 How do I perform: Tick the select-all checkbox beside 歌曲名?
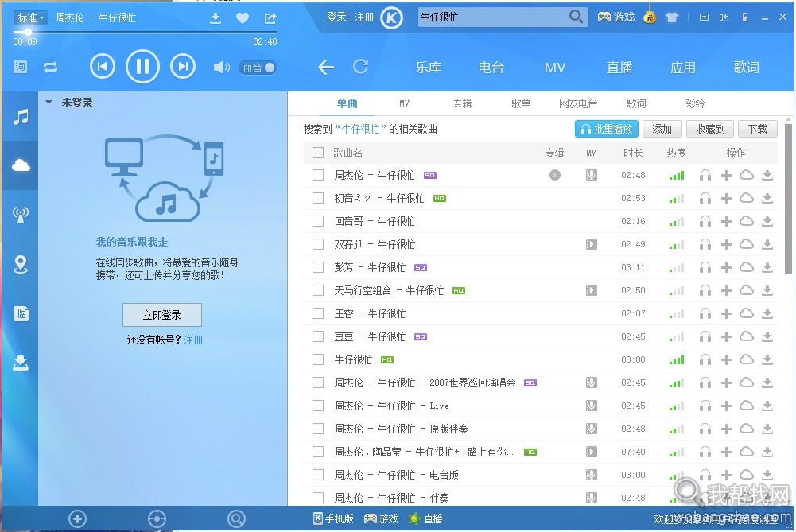pos(318,153)
